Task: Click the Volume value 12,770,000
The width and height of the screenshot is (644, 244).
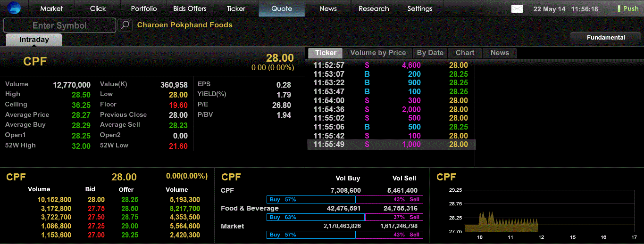Action: [x=72, y=85]
